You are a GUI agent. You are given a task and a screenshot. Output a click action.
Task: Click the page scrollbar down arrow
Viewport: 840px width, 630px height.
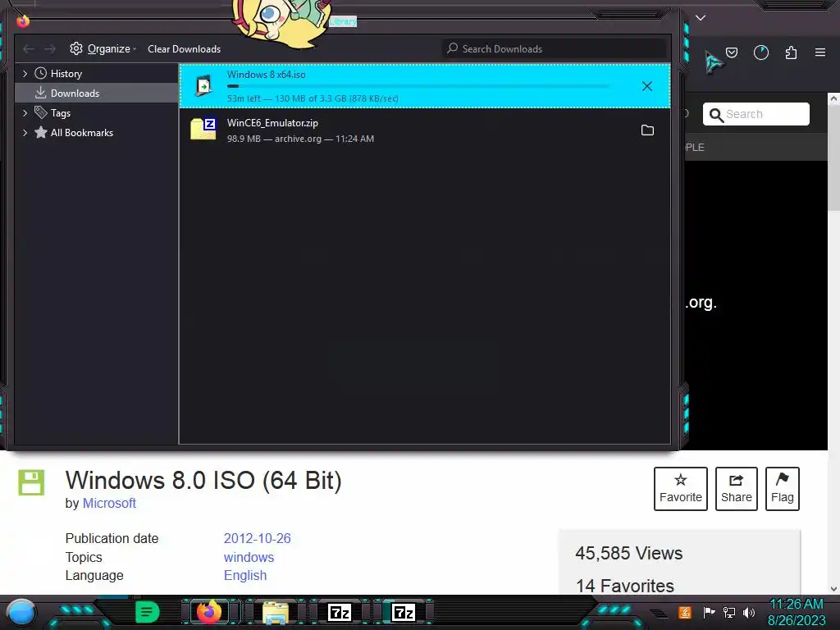(833, 588)
